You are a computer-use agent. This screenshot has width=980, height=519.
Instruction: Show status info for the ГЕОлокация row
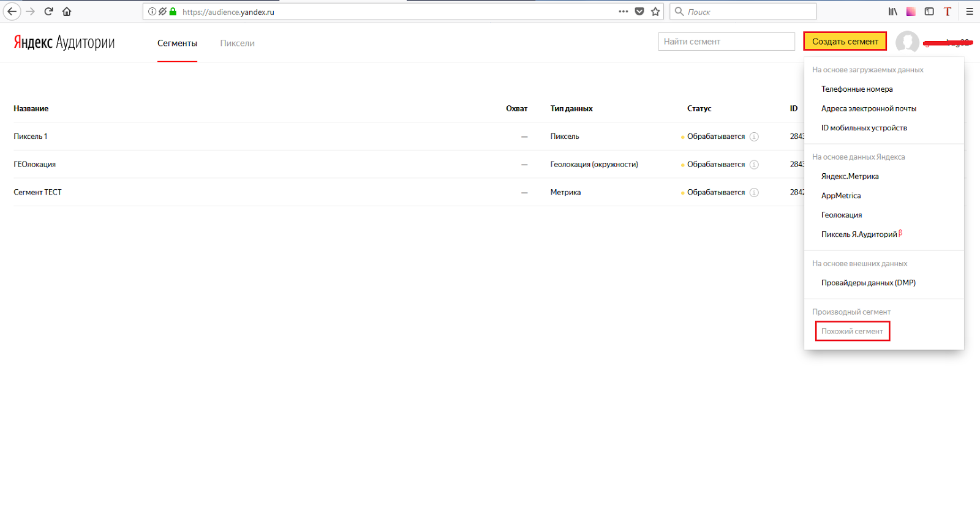tap(754, 165)
